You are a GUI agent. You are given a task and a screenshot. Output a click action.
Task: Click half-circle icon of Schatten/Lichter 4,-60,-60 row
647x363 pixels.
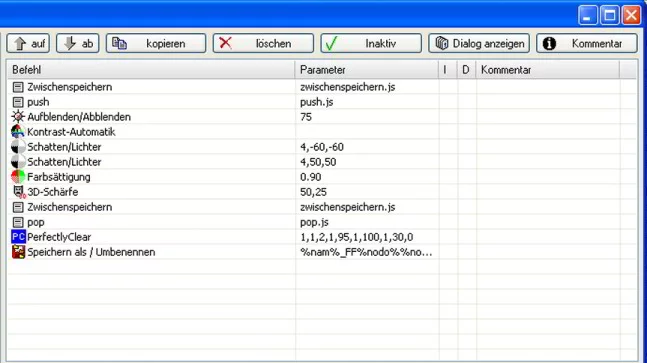[18, 147]
